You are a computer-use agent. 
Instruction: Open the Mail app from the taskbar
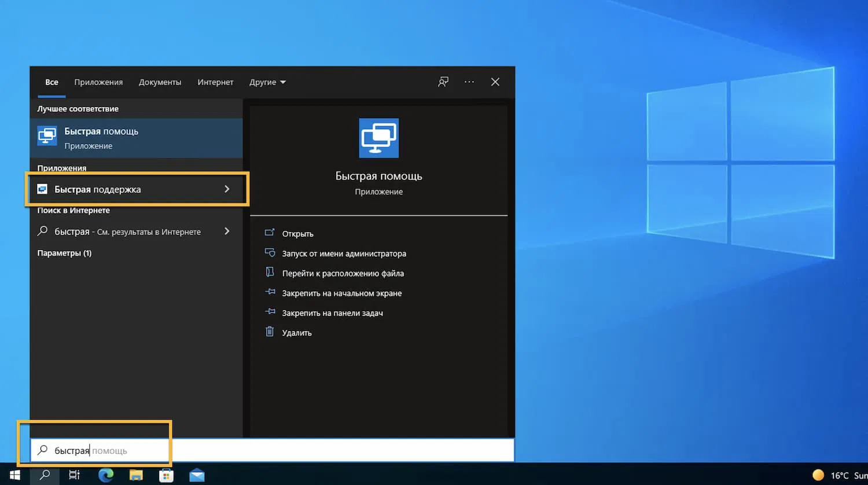[197, 475]
